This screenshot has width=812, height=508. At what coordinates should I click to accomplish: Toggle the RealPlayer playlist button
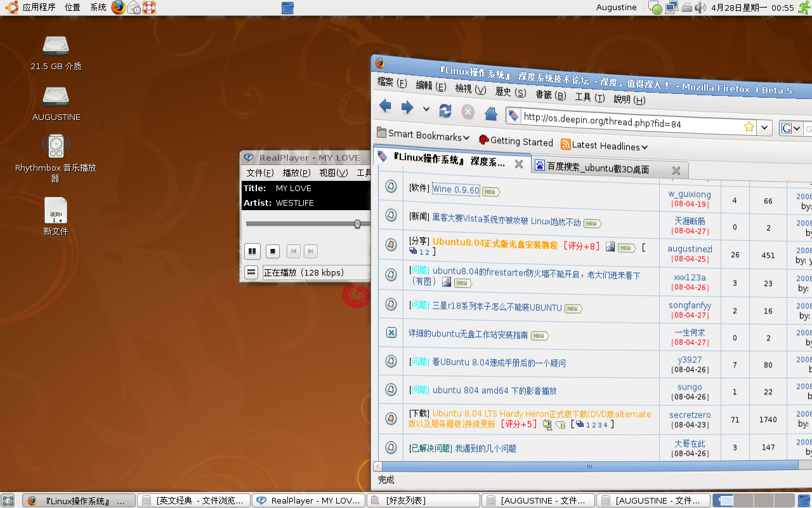(x=251, y=272)
